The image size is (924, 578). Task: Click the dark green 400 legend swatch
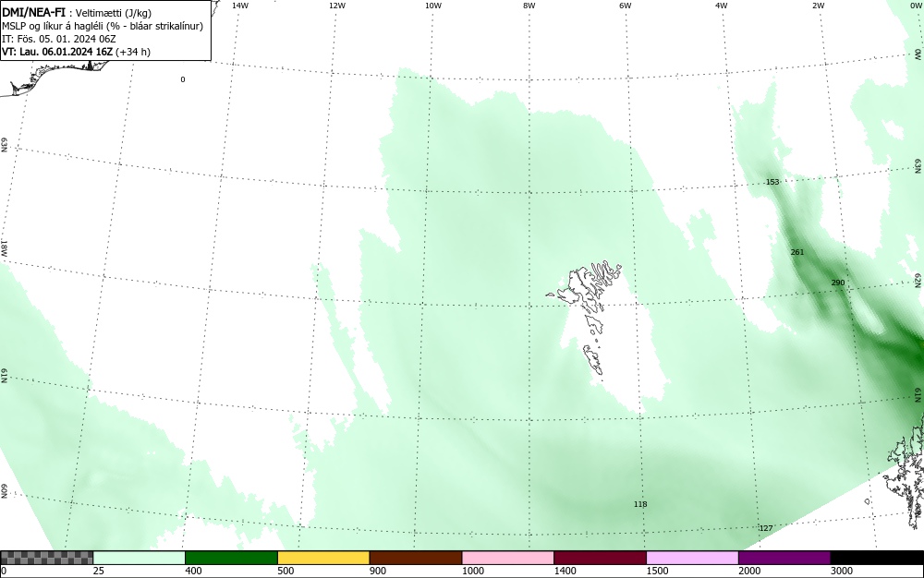pyautogui.click(x=231, y=558)
